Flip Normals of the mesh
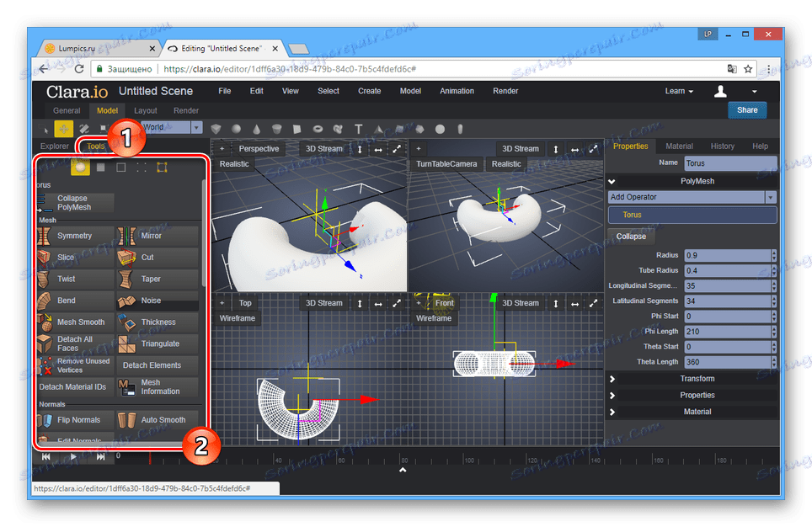This screenshot has width=812, height=527. (75, 420)
